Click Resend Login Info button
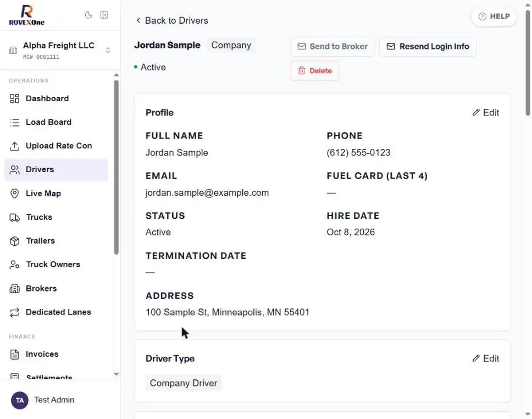This screenshot has height=419, width=532. point(428,47)
